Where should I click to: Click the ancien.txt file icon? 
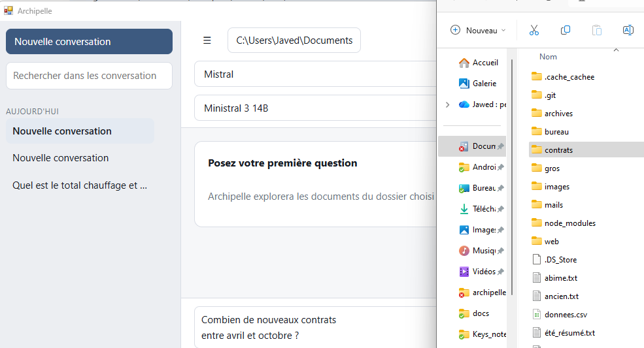coord(536,296)
